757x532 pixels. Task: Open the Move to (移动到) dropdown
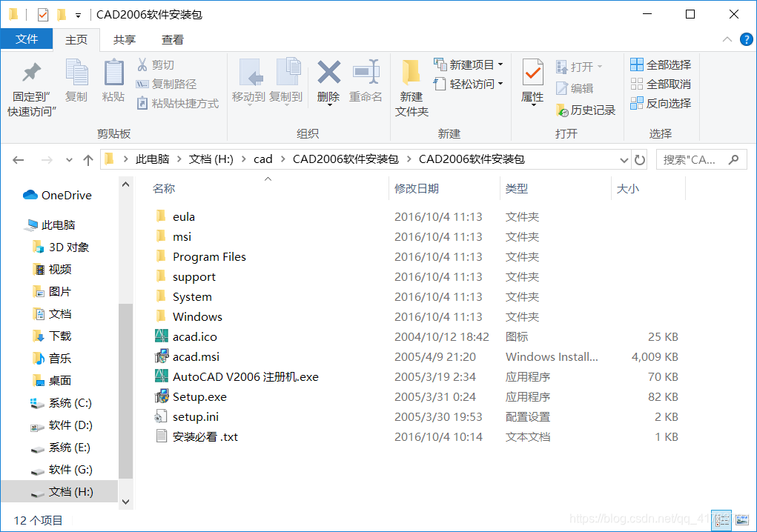point(250,104)
